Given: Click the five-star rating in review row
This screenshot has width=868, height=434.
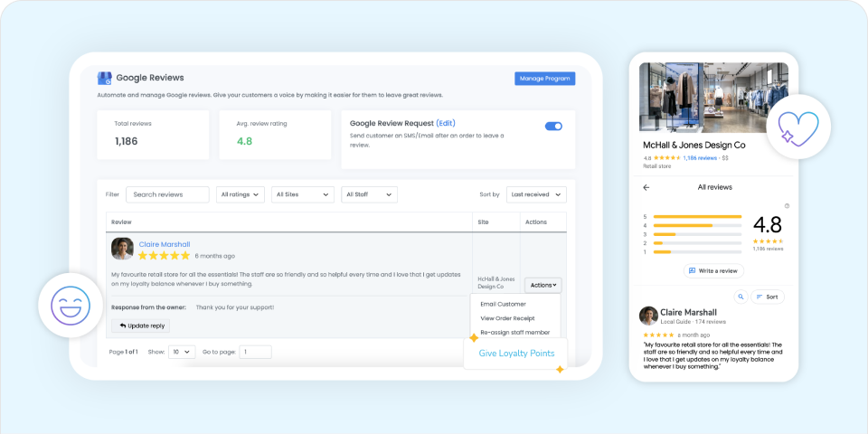Looking at the screenshot, I should click(164, 256).
